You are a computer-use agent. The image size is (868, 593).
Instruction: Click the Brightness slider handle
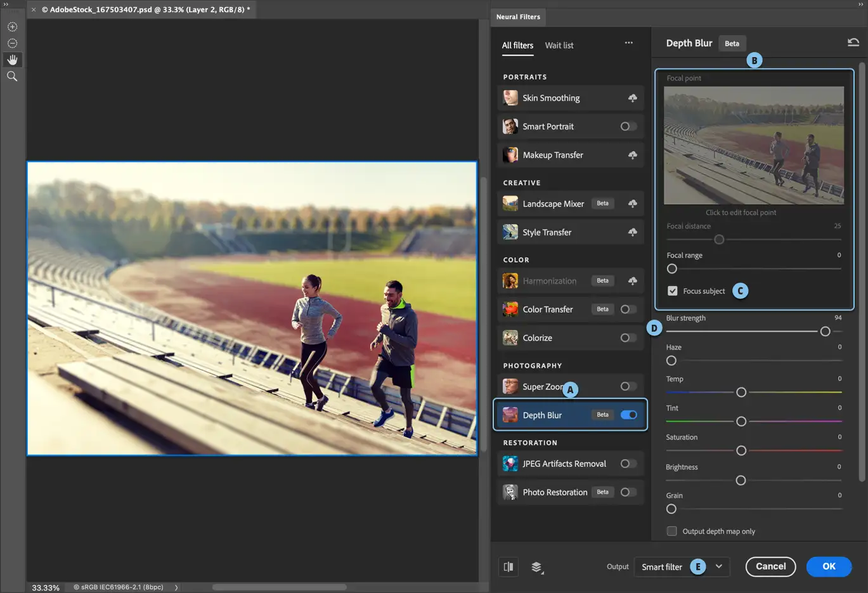tap(741, 481)
